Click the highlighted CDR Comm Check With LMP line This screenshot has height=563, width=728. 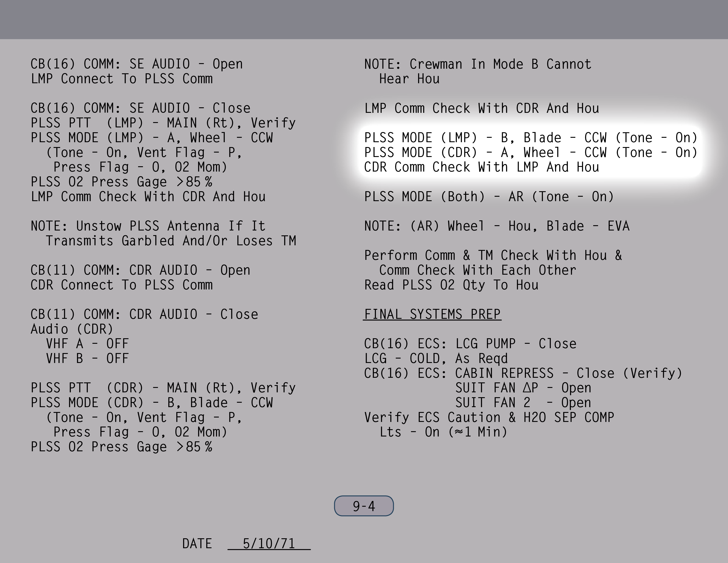tap(481, 167)
